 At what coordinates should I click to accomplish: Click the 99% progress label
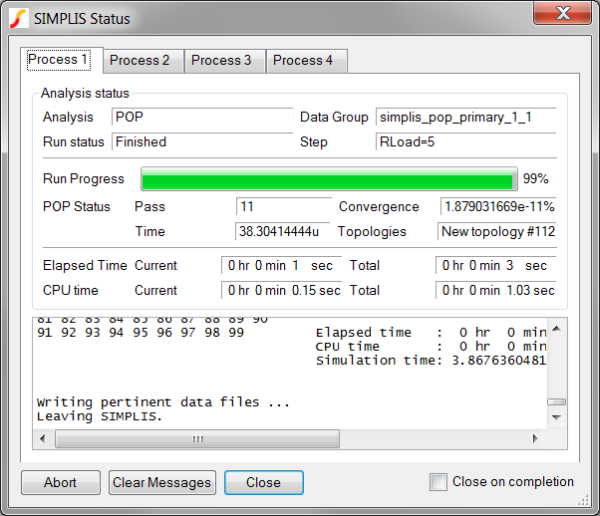click(536, 178)
